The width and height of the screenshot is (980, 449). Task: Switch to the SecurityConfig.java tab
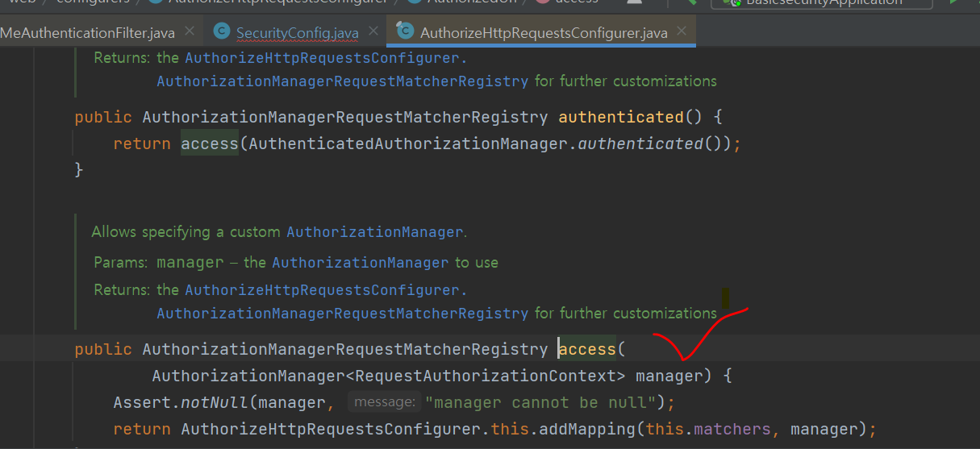[x=297, y=33]
